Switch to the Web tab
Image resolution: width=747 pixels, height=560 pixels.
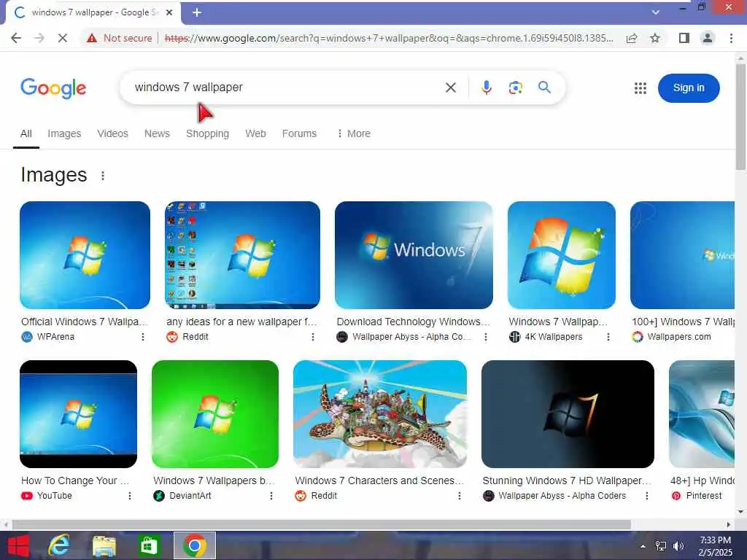tap(256, 134)
